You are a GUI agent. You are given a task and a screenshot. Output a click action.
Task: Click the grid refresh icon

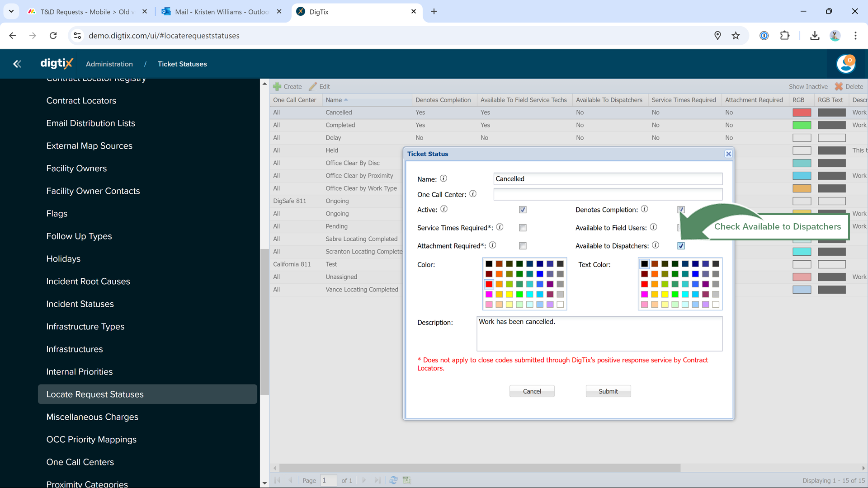393,480
